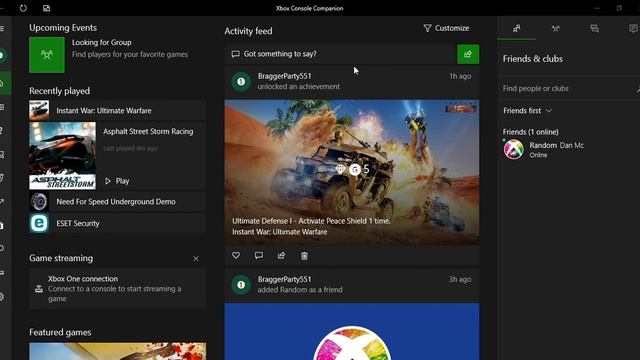The width and height of the screenshot is (640, 360).
Task: Switch to the Messages tab icon
Action: tap(595, 28)
